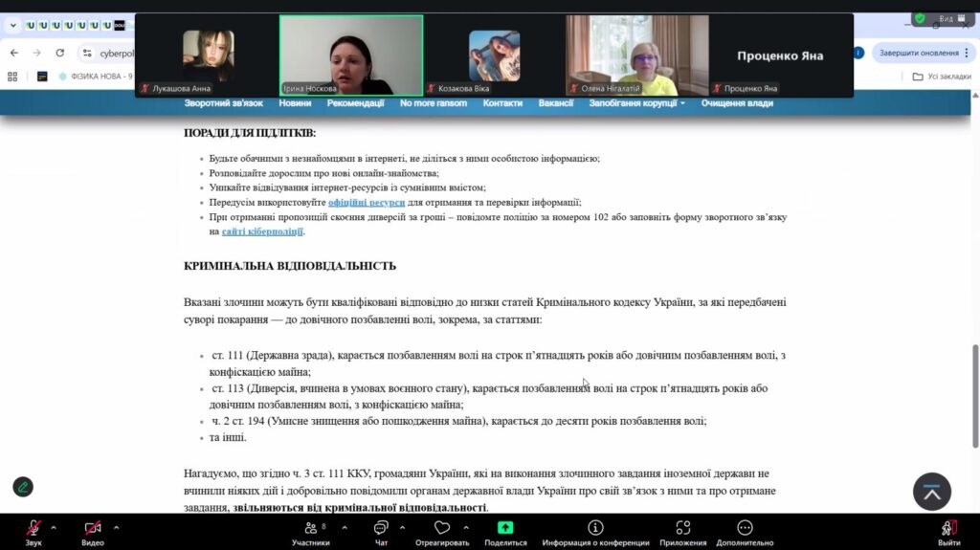Viewport: 980px width, 550px height.
Task: Open the Новини menu item
Action: pyautogui.click(x=295, y=103)
